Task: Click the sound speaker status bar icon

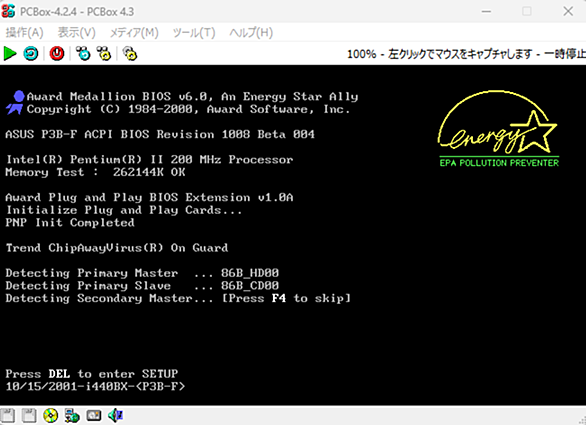Action: (x=115, y=416)
